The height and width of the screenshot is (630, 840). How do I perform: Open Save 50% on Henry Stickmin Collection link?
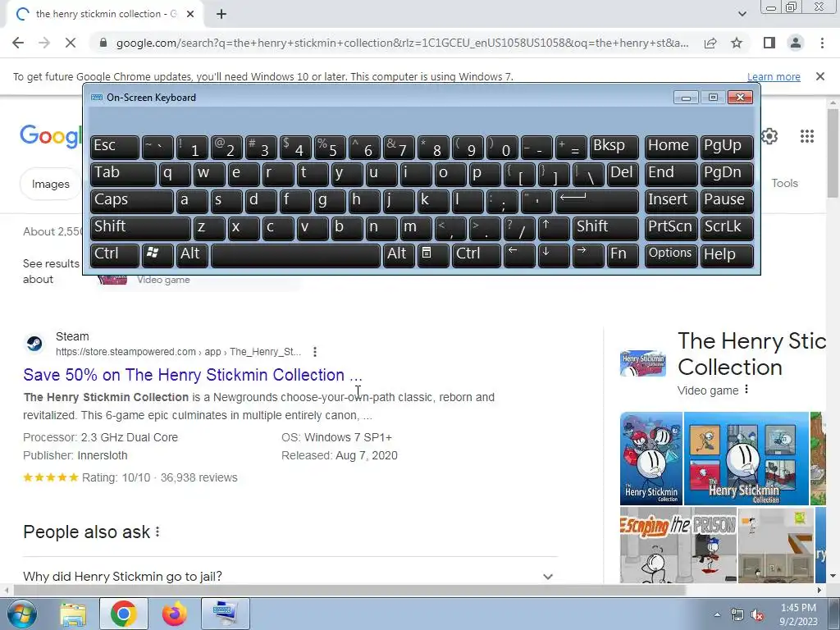192,375
